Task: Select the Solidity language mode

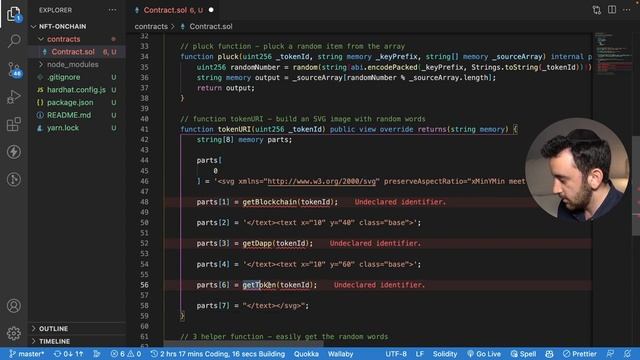Action: coord(445,354)
